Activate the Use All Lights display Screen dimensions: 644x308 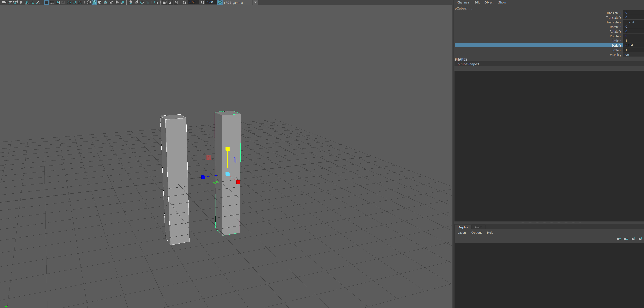(117, 3)
